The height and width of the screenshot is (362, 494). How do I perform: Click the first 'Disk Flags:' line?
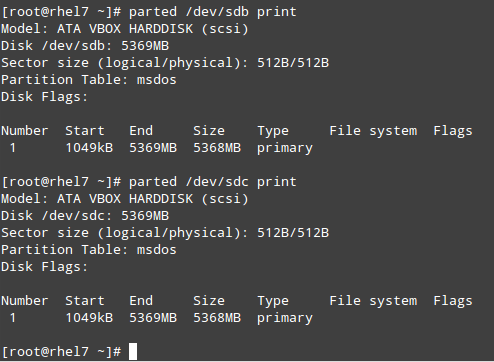(45, 97)
